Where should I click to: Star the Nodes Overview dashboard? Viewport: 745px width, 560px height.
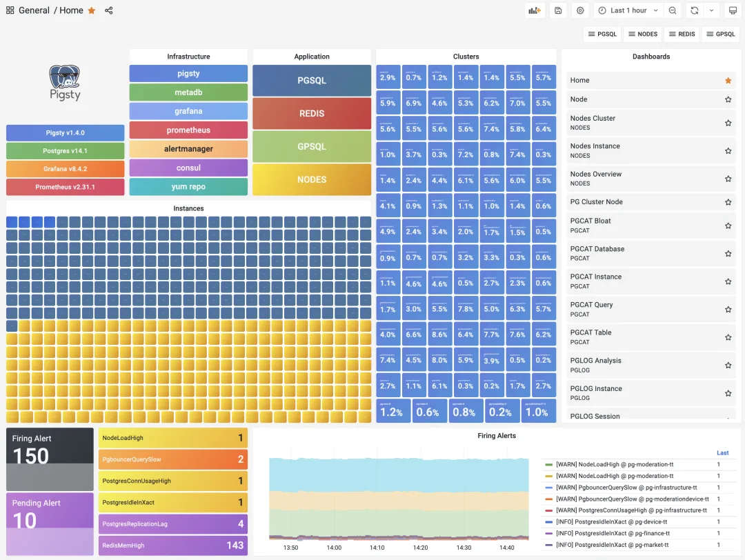tap(728, 179)
